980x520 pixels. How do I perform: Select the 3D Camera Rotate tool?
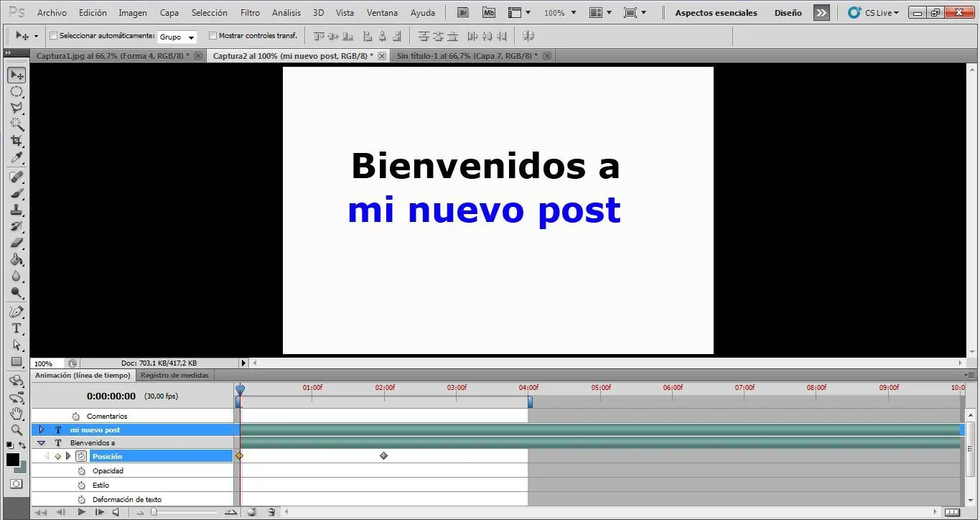pos(17,398)
